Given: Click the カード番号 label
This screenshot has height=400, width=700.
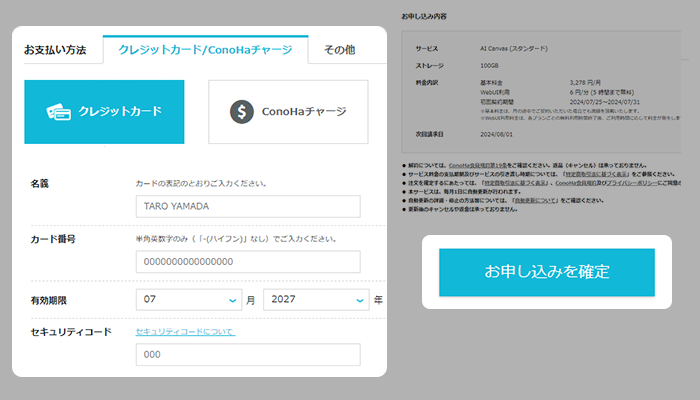Looking at the screenshot, I should 53,239.
